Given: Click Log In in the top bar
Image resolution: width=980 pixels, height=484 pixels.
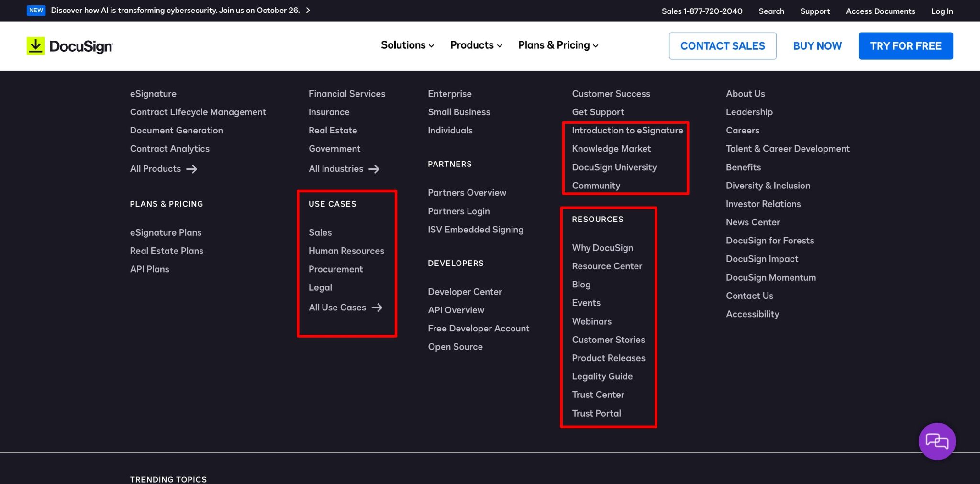Looking at the screenshot, I should click(941, 11).
